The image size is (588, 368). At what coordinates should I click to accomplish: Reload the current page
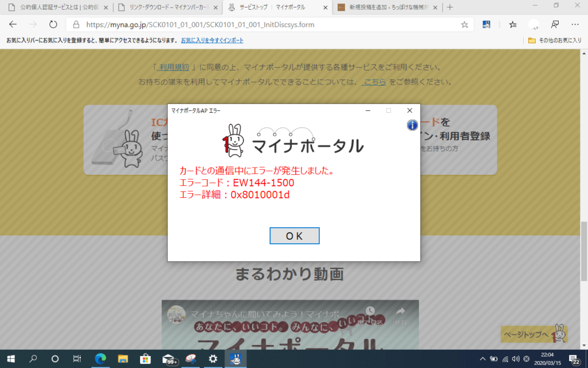53,24
